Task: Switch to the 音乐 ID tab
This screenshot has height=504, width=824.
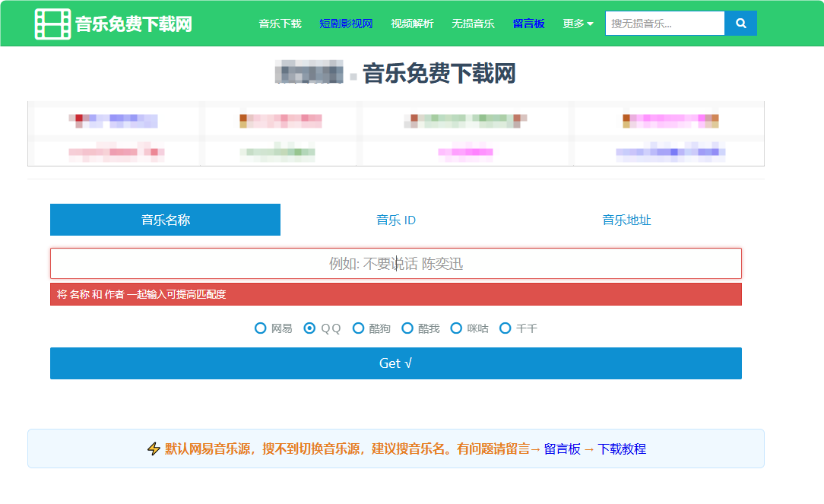Action: [x=396, y=220]
